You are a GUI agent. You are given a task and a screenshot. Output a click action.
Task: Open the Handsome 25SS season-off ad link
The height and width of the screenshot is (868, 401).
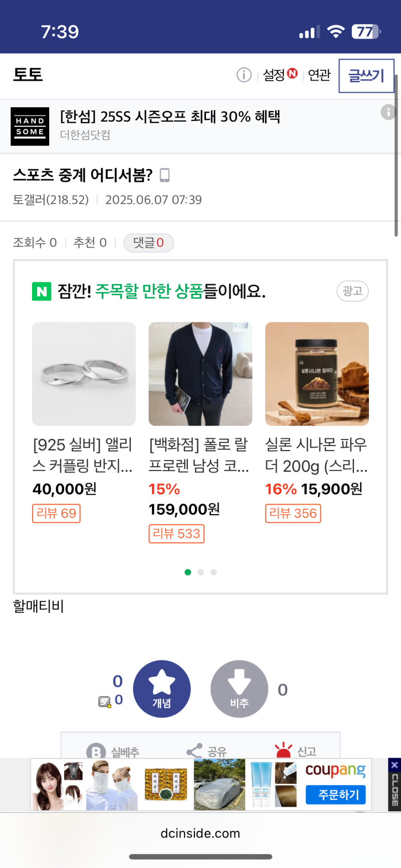pyautogui.click(x=170, y=117)
